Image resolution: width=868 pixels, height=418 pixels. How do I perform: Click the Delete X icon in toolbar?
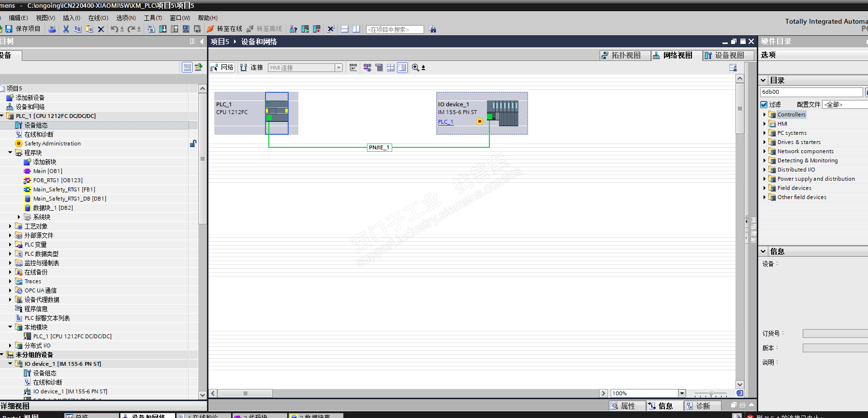(x=101, y=29)
